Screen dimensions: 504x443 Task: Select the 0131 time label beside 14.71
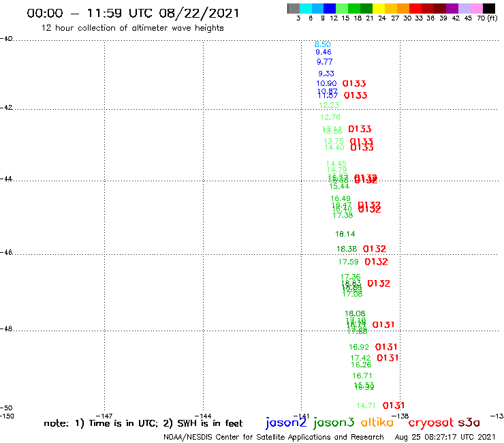(x=394, y=406)
